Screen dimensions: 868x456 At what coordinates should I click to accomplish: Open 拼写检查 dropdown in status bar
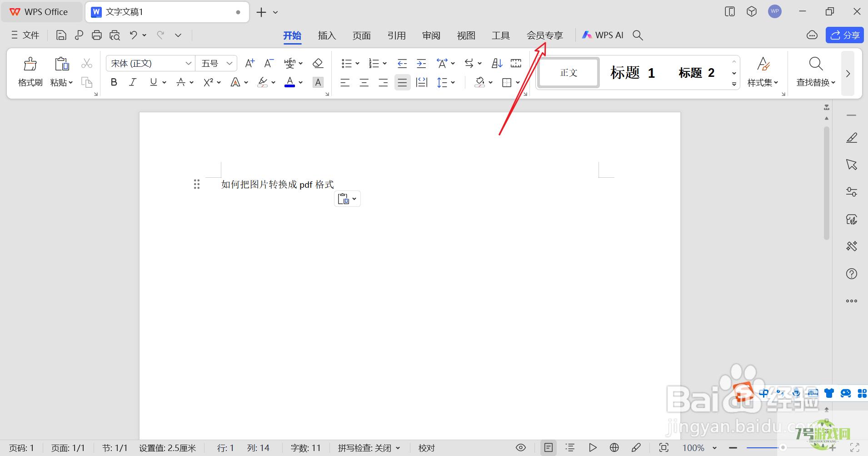point(369,448)
